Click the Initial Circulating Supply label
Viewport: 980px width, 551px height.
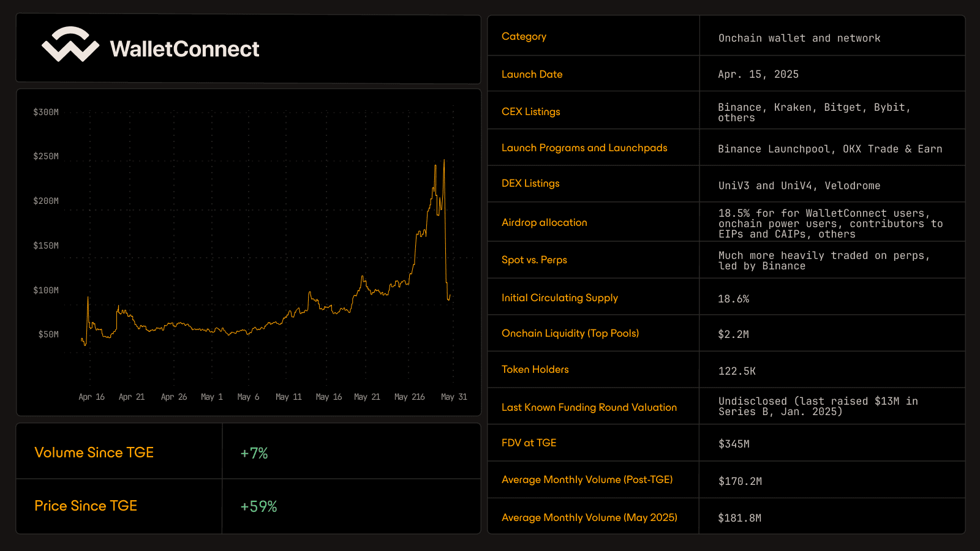coord(560,298)
